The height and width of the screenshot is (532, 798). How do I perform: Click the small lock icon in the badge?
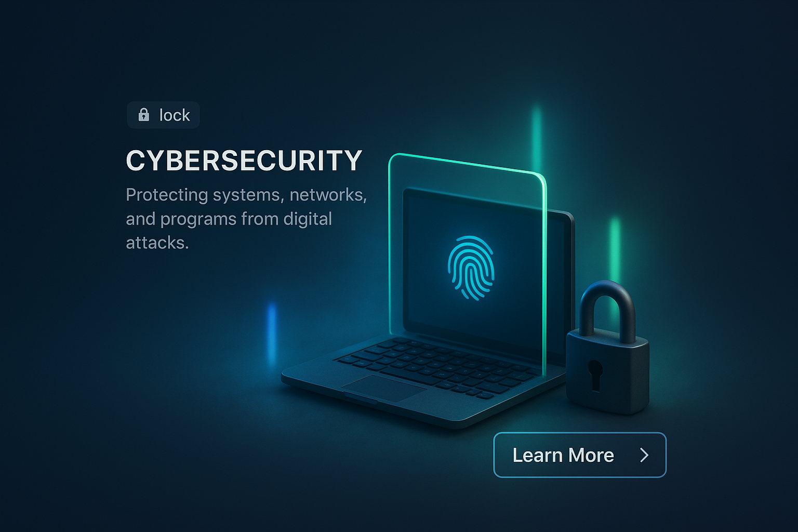[x=144, y=115]
